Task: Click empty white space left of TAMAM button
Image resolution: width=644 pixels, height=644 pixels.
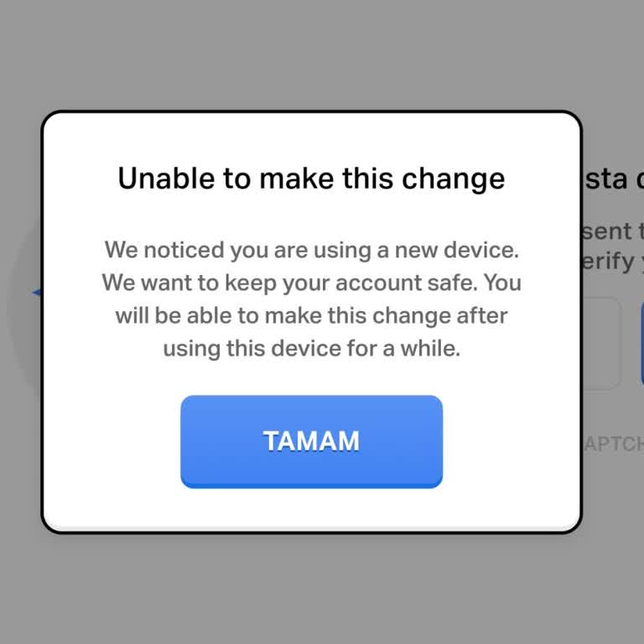Action: pos(111,441)
